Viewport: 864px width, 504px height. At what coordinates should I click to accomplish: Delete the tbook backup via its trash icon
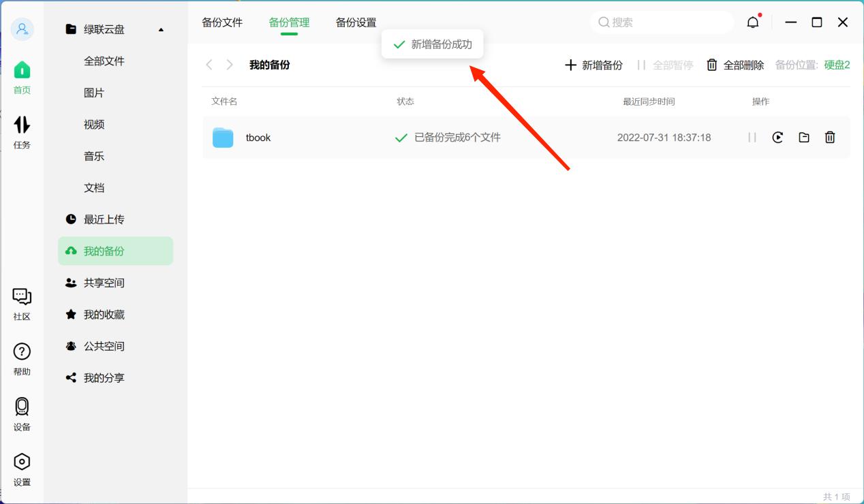pos(829,137)
